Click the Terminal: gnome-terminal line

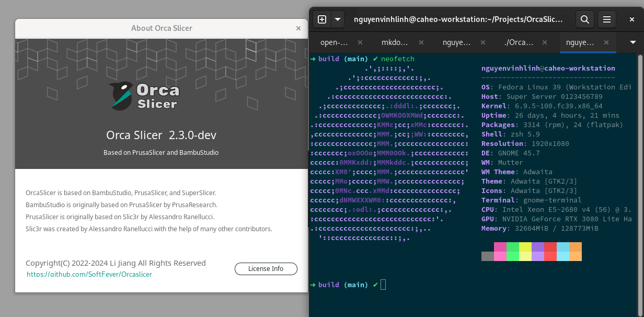532,200
